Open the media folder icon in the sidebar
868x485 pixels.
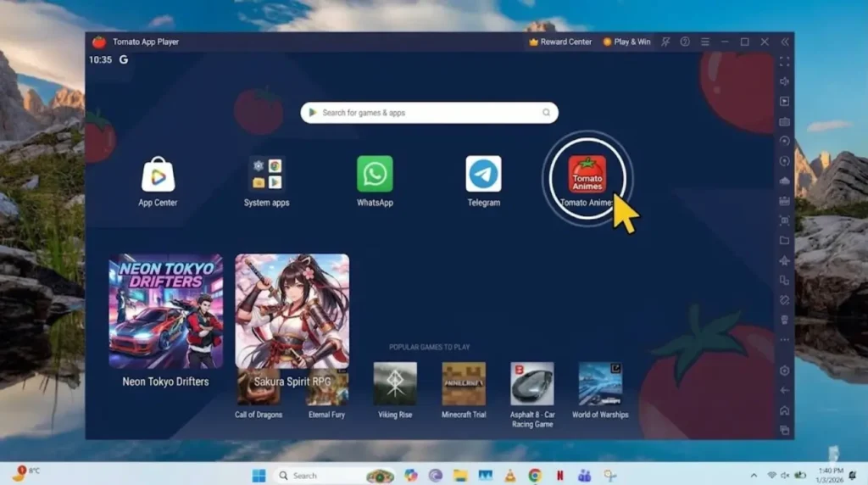click(784, 240)
